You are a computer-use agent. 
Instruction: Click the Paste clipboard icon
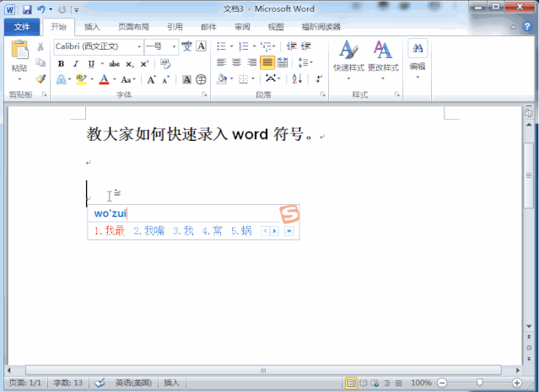(x=19, y=50)
